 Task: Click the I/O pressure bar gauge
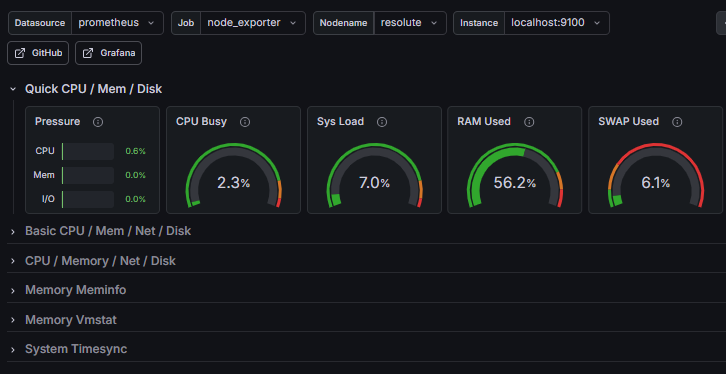88,199
